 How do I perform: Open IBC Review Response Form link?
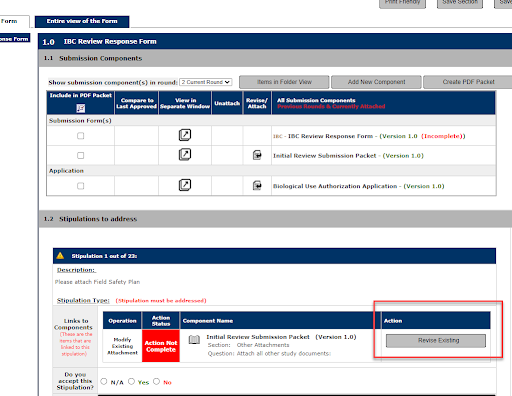click(x=330, y=136)
